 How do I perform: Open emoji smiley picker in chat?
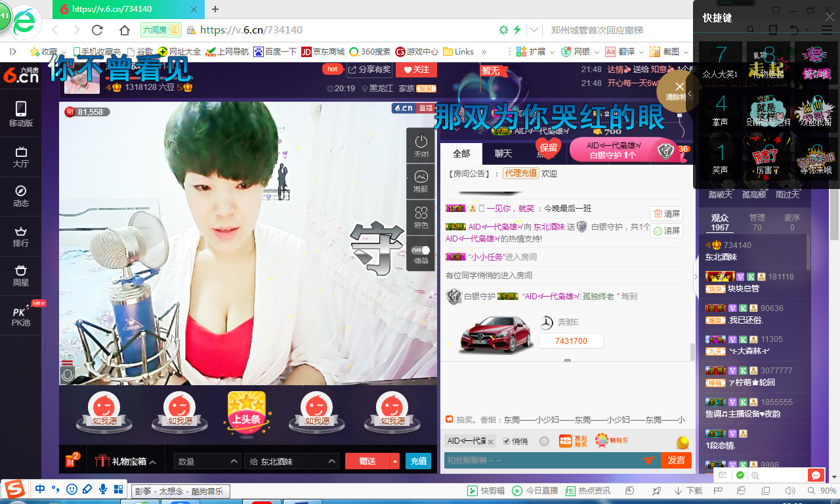click(544, 441)
